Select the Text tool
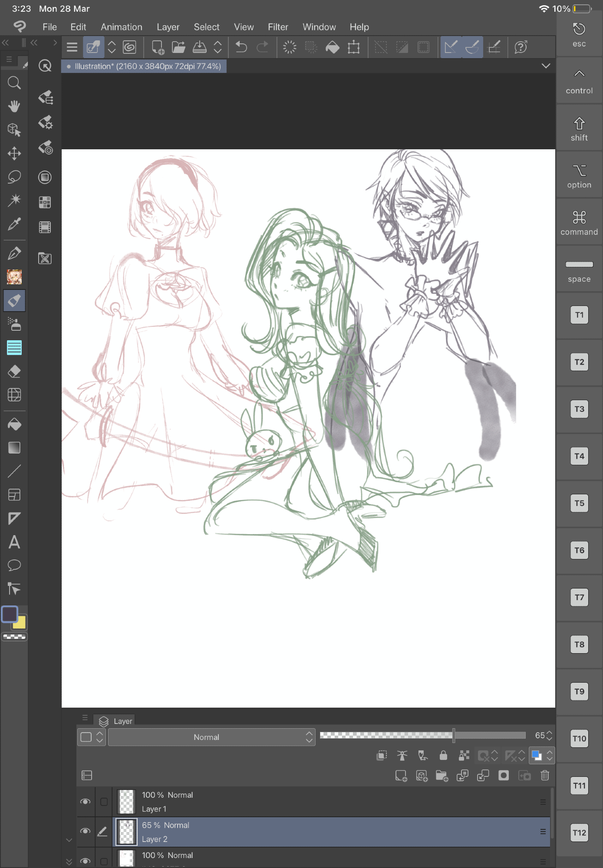Screen dimensions: 603x868 14,542
